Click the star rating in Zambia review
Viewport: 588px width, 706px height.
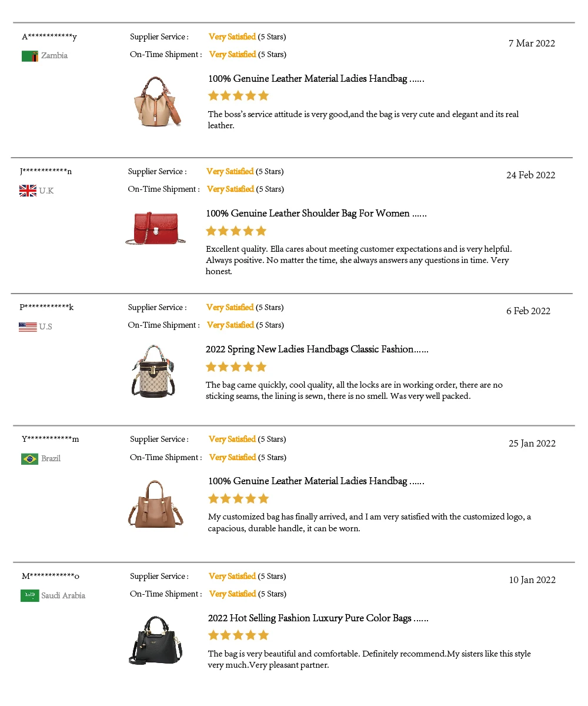click(x=238, y=95)
